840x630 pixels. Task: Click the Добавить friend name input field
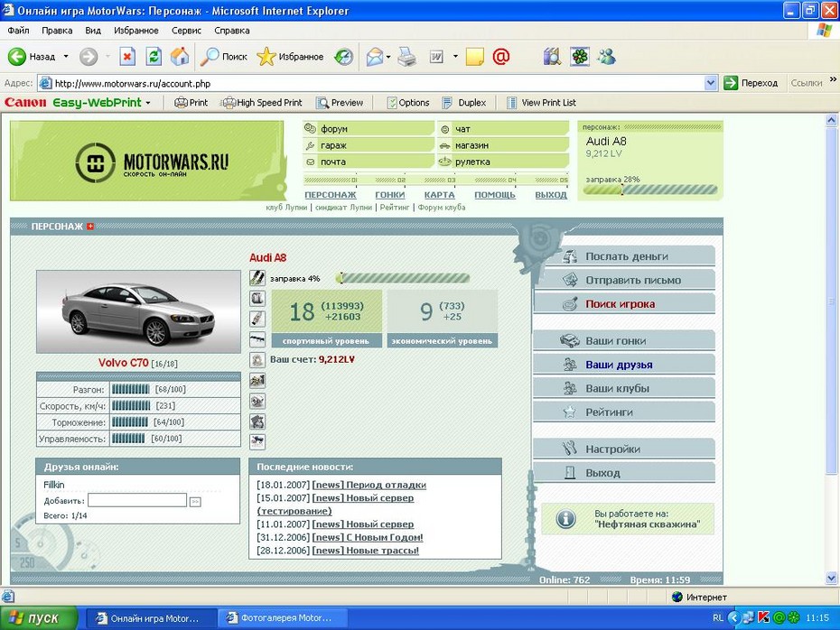pyautogui.click(x=137, y=500)
